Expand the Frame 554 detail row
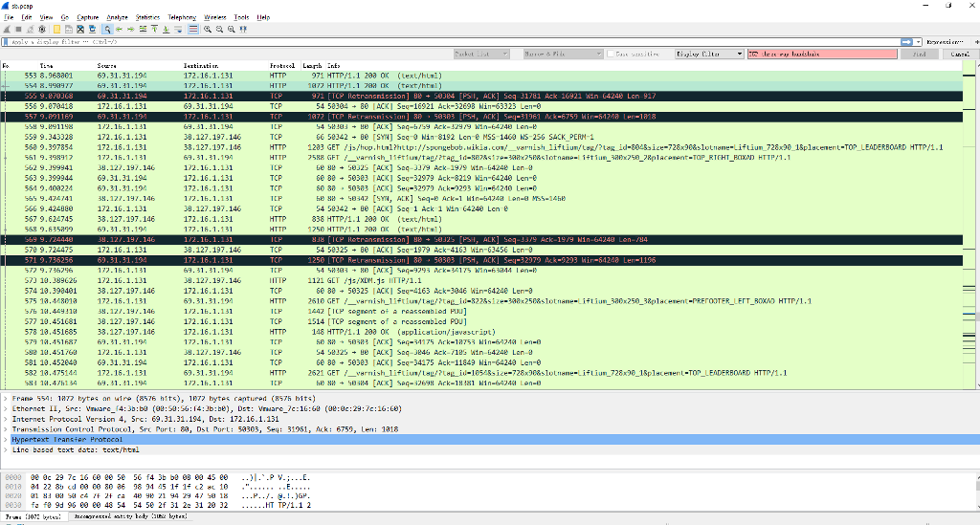Image resolution: width=980 pixels, height=525 pixels. click(x=6, y=398)
